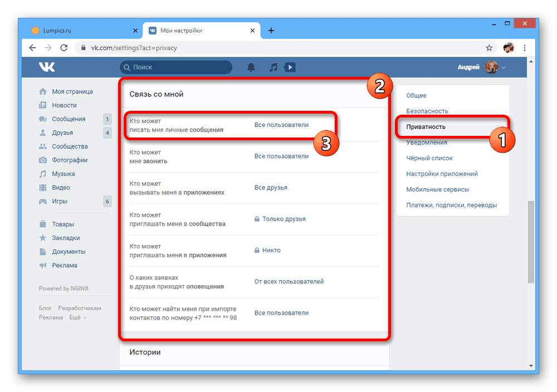
Task: Click the video play icon in header
Action: tap(290, 67)
